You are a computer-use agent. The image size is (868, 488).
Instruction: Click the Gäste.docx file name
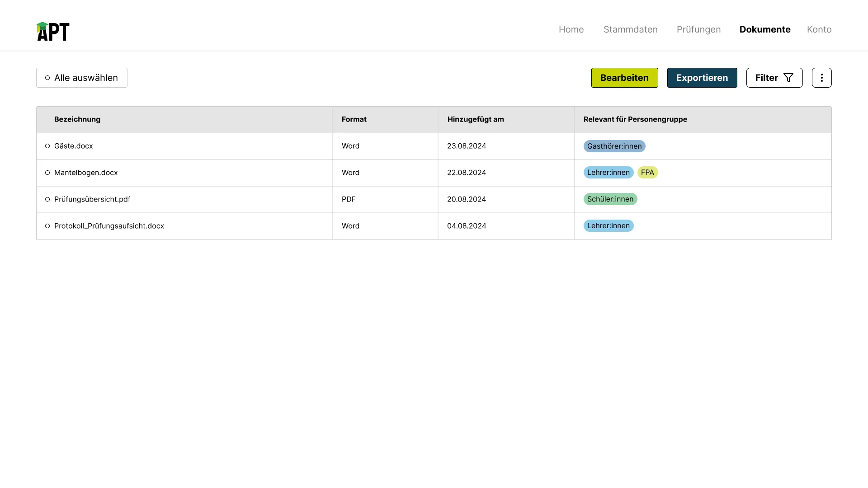(x=73, y=146)
